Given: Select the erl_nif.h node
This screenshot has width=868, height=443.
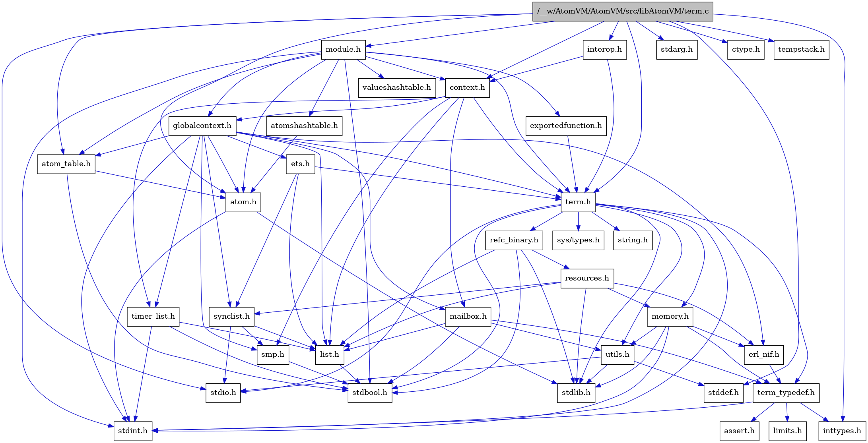Looking at the screenshot, I should [x=763, y=354].
